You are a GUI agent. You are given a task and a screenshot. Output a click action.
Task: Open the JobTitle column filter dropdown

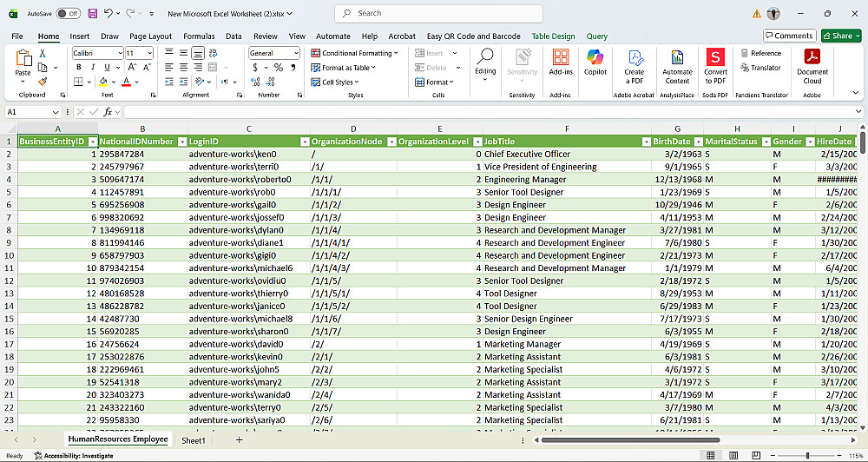[645, 142]
